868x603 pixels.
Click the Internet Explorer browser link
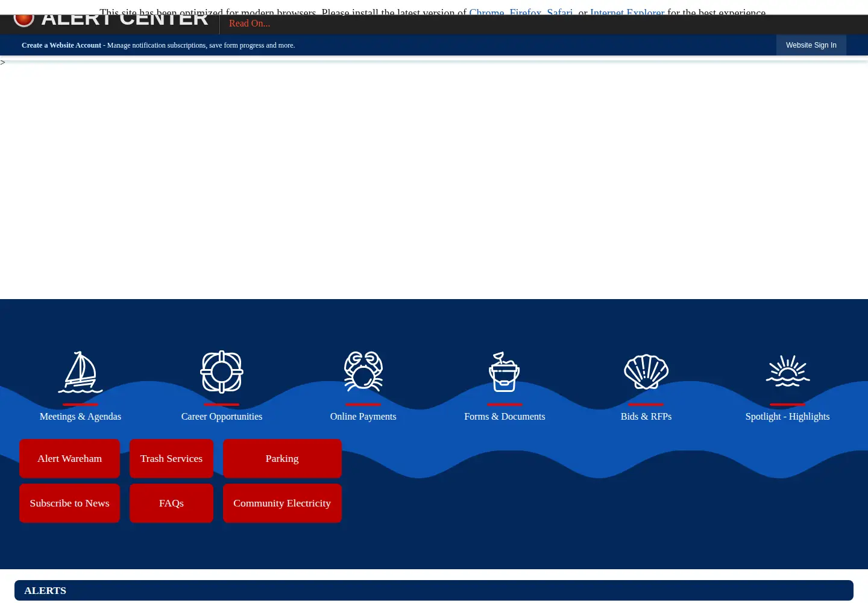coord(627,12)
